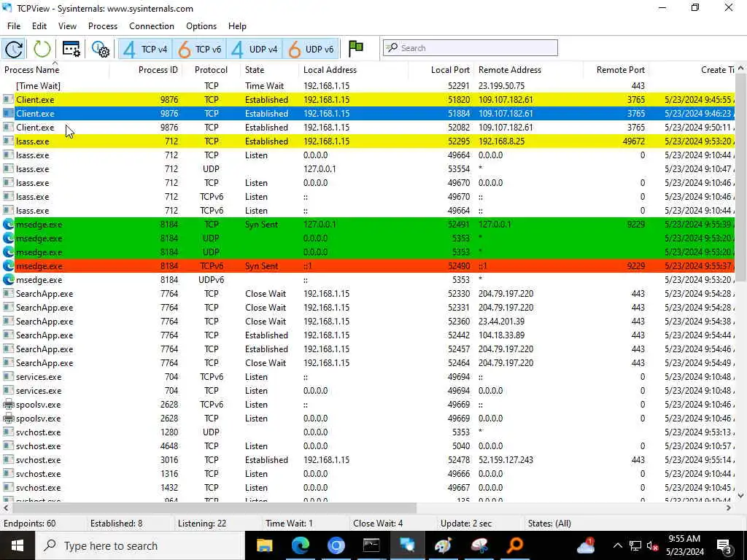Screen dimensions: 747x560
Task: Open the Windows Start menu
Action: point(18,545)
